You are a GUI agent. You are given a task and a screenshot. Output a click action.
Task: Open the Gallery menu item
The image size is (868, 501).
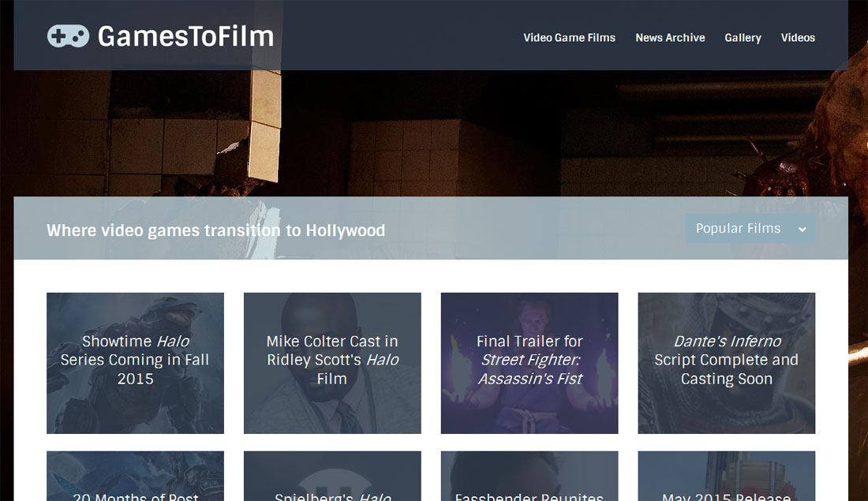pos(743,38)
